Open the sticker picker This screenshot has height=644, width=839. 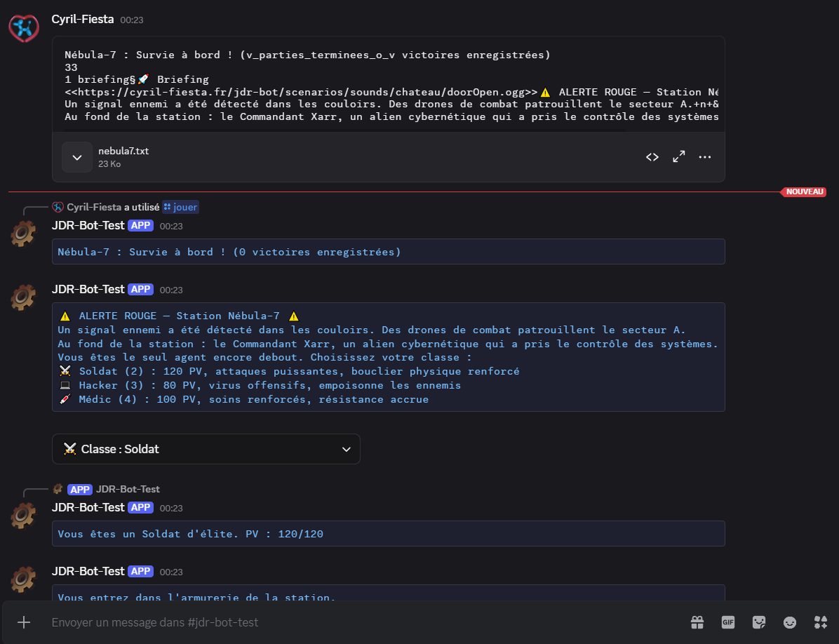coord(758,622)
